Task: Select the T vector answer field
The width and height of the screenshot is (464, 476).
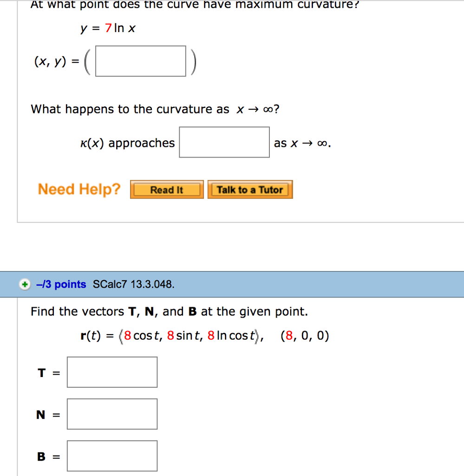Action: [112, 372]
